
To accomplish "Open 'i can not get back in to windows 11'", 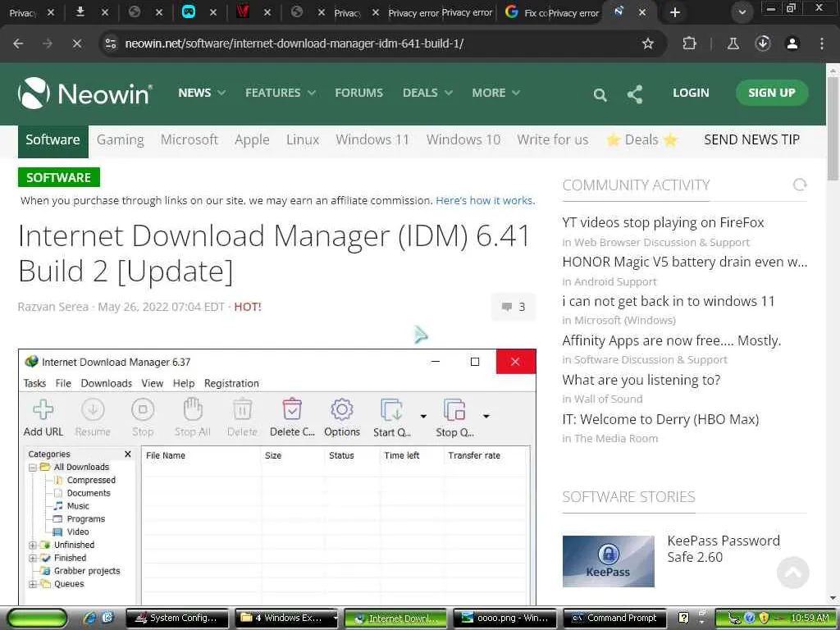I will pyautogui.click(x=669, y=301).
